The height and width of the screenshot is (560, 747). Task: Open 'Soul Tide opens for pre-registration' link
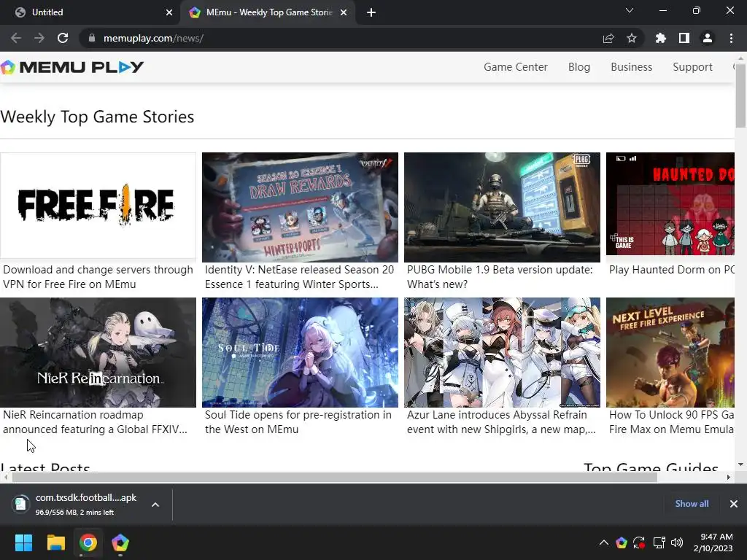click(x=298, y=422)
